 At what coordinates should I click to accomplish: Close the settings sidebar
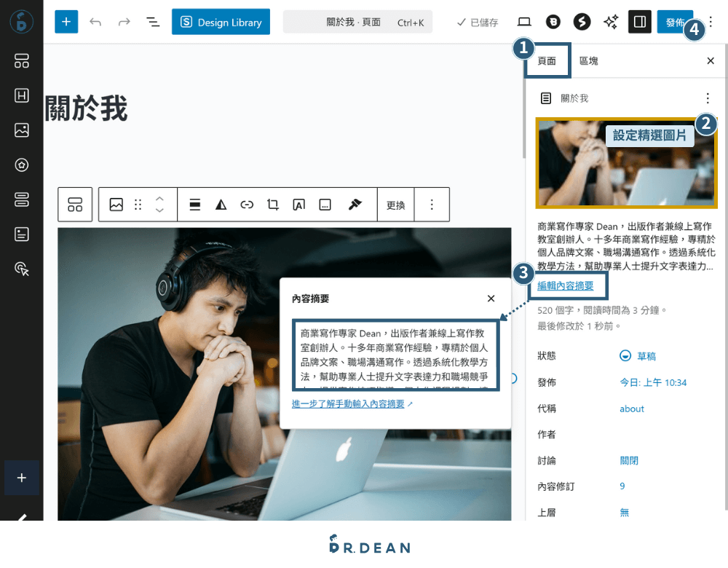[x=711, y=61]
